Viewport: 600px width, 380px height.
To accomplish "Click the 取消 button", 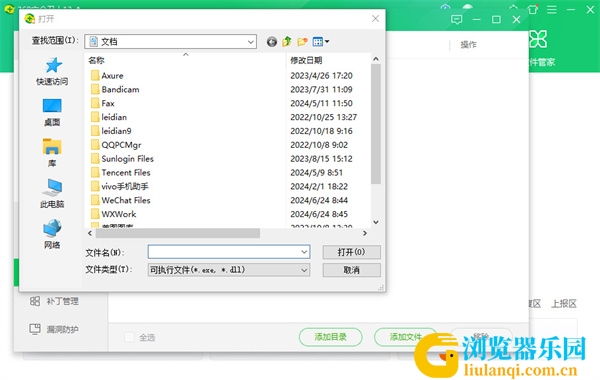I will pos(351,270).
